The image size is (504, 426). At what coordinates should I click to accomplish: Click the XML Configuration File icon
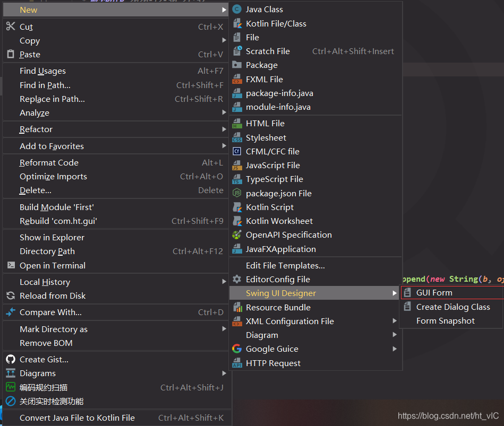pyautogui.click(x=237, y=321)
